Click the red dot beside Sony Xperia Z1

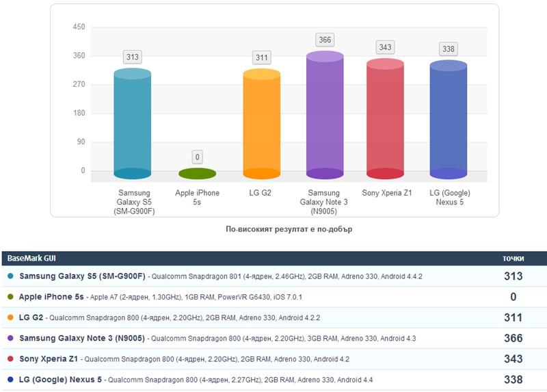10,358
